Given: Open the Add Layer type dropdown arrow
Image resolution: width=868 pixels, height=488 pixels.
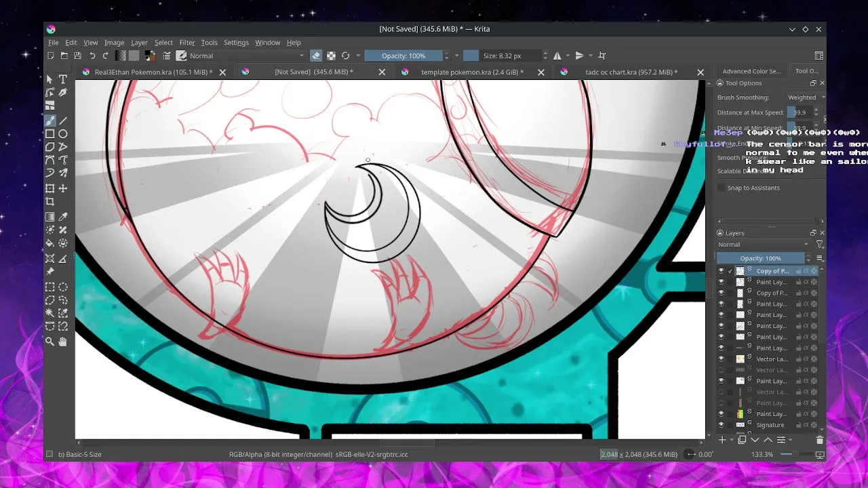Looking at the screenshot, I should click(731, 440).
